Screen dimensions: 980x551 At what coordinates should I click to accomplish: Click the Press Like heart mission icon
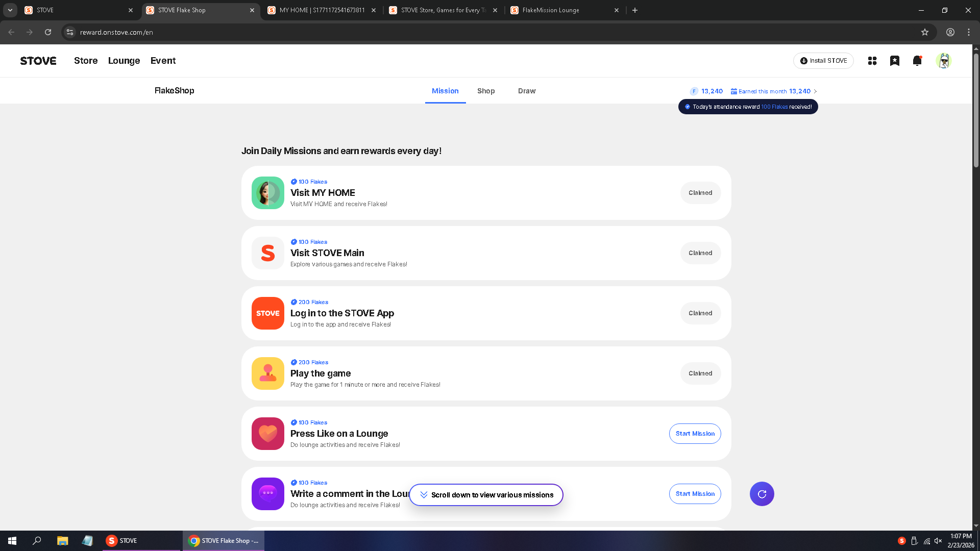(x=268, y=434)
